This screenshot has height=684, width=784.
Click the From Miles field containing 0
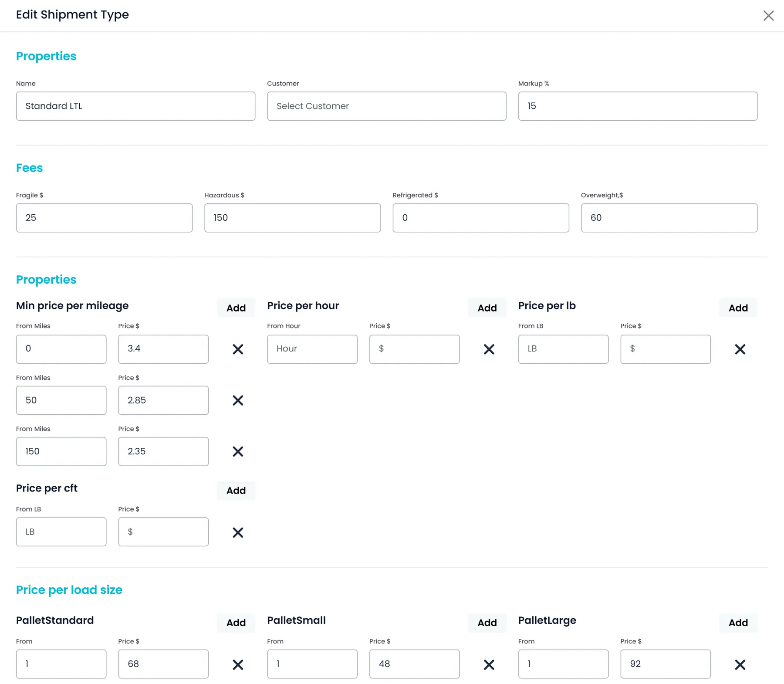(x=61, y=349)
